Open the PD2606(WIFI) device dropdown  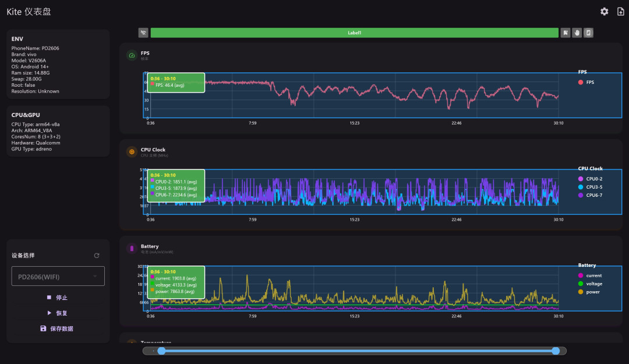58,277
